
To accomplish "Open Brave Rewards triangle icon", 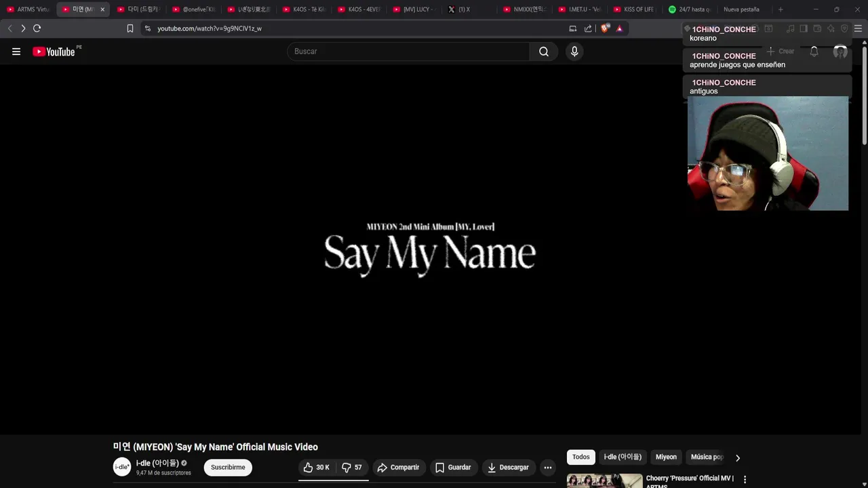I will pyautogui.click(x=619, y=28).
